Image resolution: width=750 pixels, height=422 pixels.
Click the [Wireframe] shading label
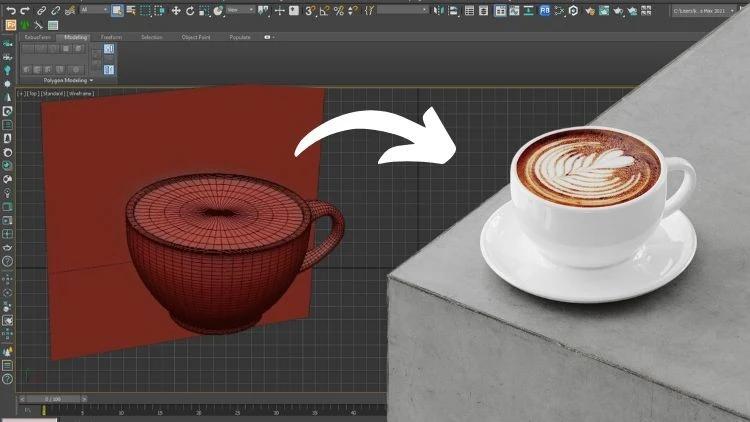click(x=80, y=93)
